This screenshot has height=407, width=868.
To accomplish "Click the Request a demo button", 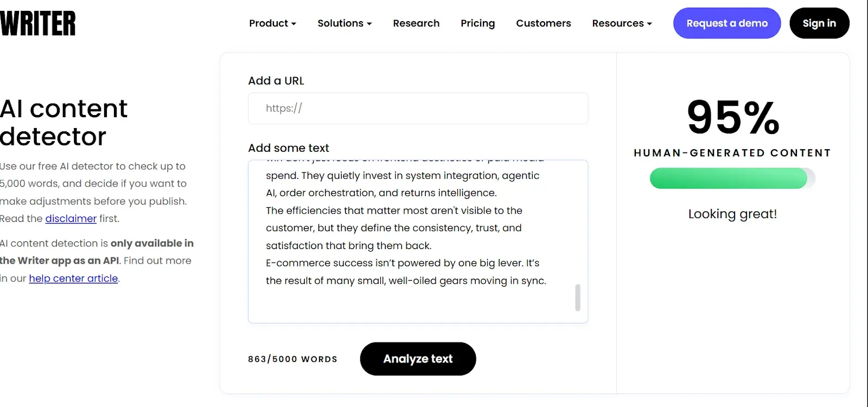I will click(726, 23).
